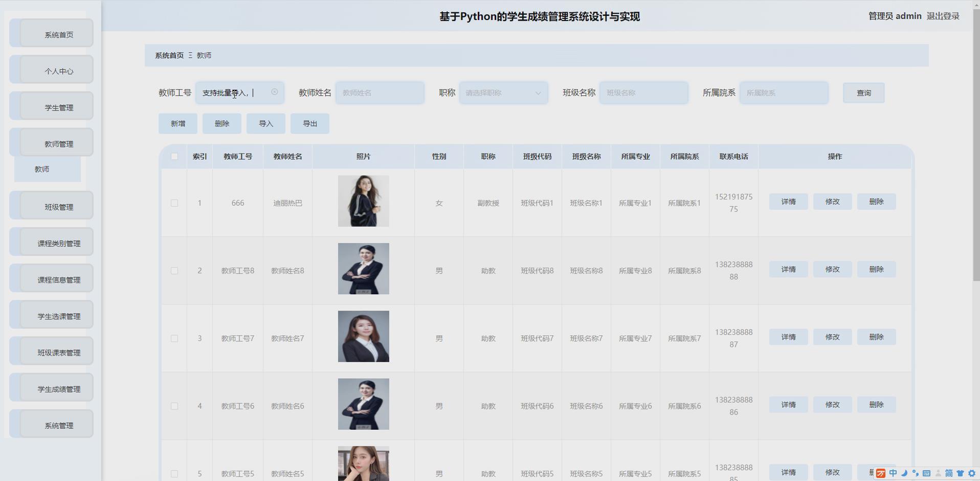Open IME settings gear icon
Viewport: 980px width, 481px height.
(x=972, y=473)
